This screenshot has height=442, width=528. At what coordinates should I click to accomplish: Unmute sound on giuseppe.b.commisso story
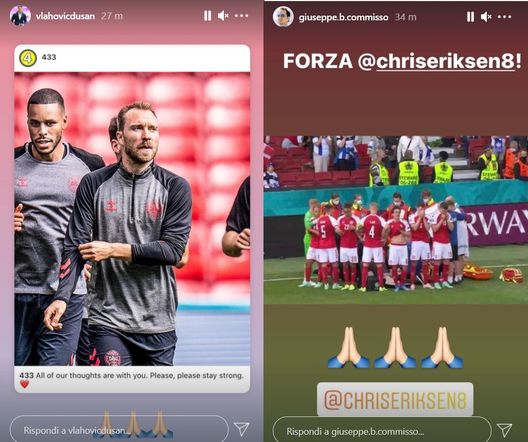(486, 17)
